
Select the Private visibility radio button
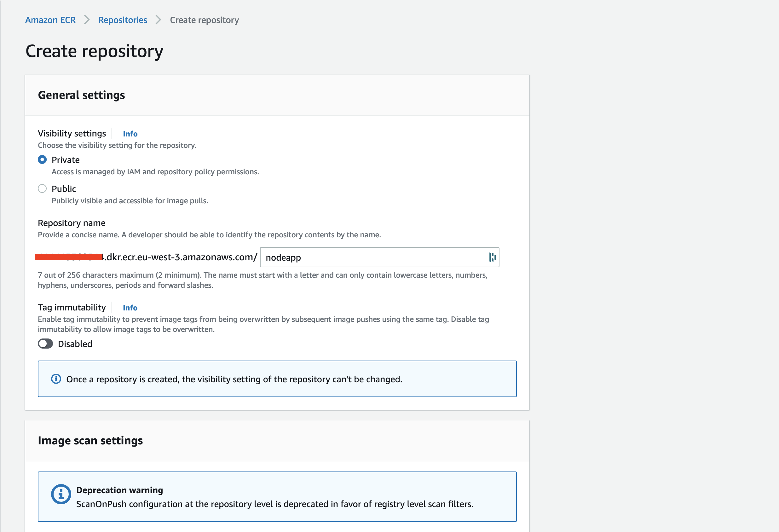(x=42, y=159)
